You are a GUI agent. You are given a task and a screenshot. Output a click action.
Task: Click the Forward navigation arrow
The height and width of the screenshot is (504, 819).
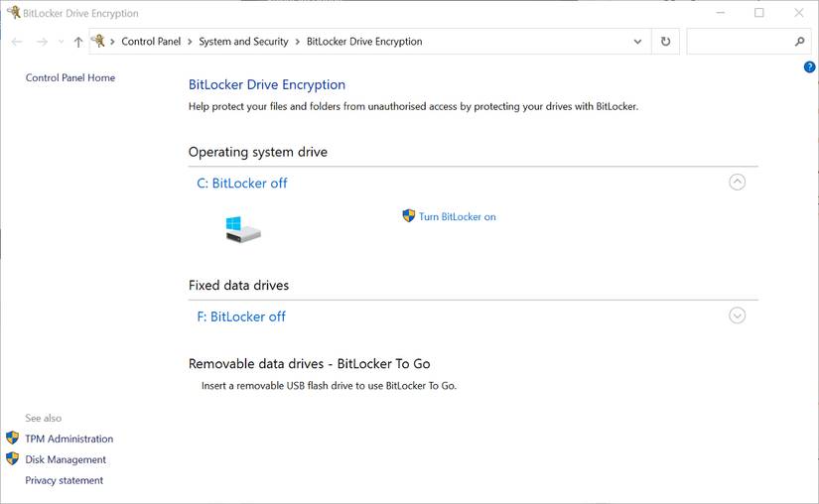[x=42, y=42]
